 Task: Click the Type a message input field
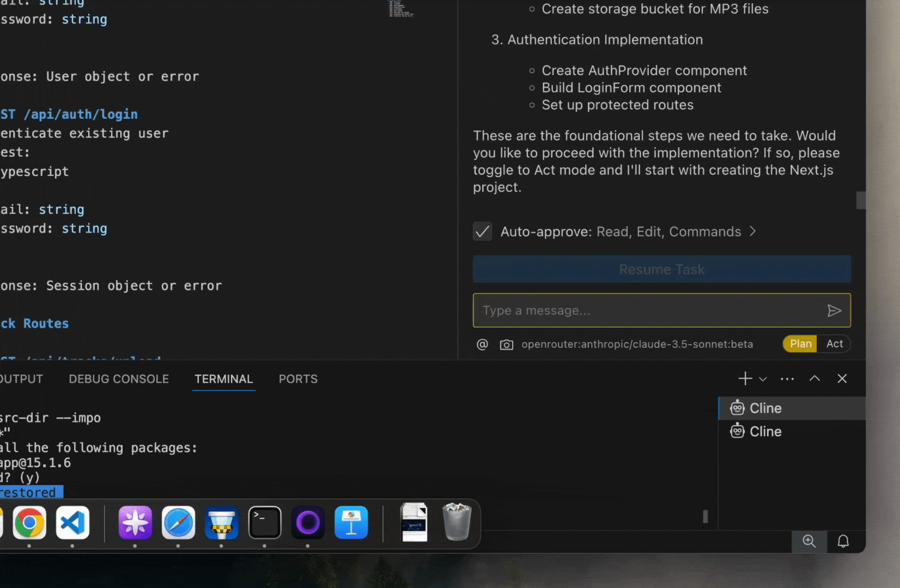click(x=648, y=311)
